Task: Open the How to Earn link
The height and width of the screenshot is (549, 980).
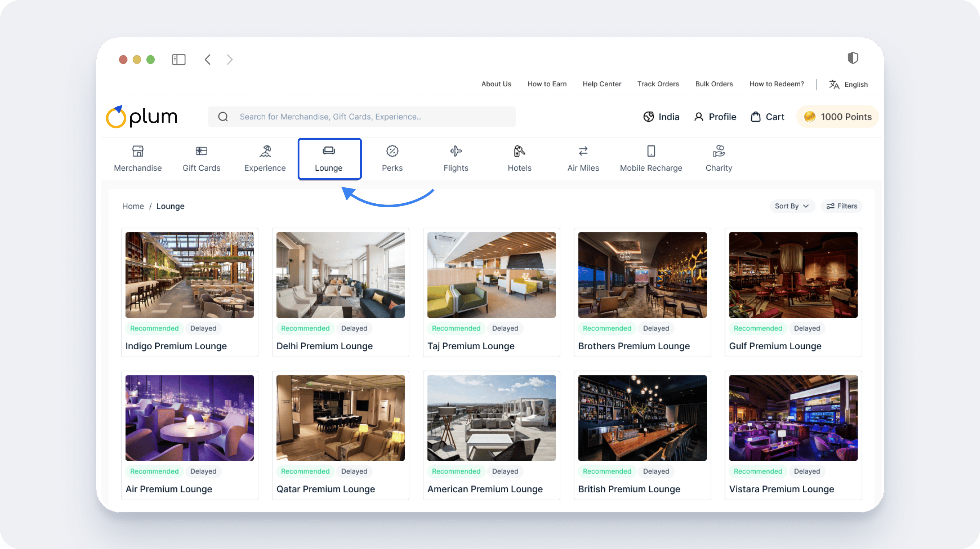Action: 547,84
